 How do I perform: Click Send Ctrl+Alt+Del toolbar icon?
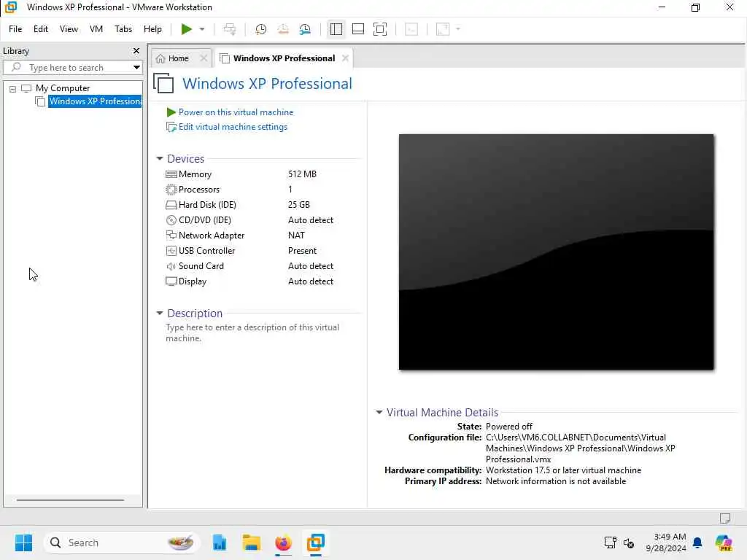pyautogui.click(x=230, y=29)
